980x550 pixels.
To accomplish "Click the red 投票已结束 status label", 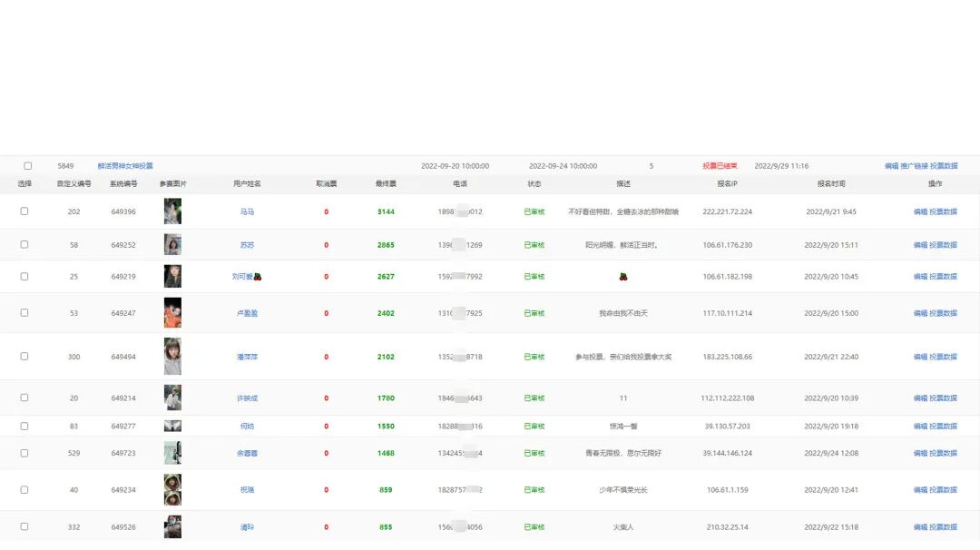I will [x=720, y=165].
